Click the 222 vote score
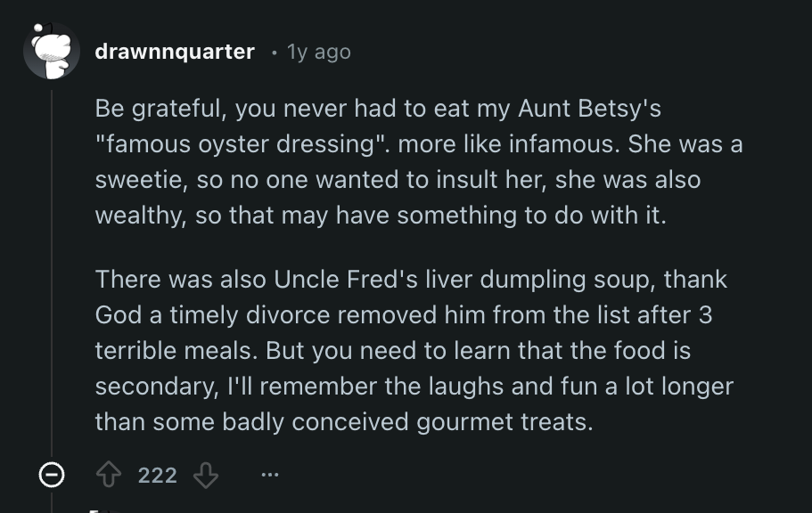Screen dimensions: 812x513 click(158, 476)
